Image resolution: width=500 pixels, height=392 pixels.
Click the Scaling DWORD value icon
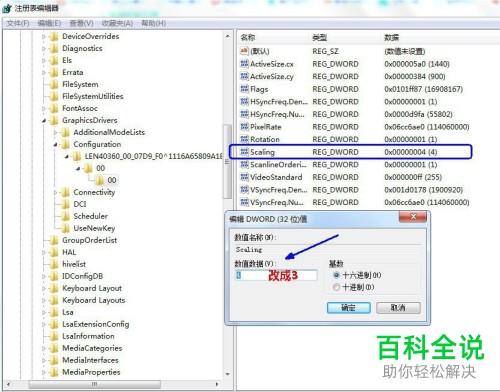244,152
